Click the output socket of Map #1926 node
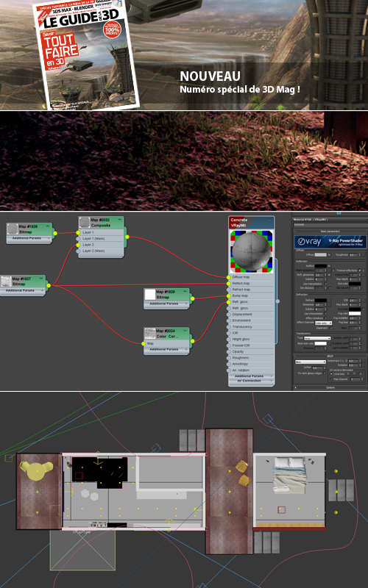 point(54,233)
